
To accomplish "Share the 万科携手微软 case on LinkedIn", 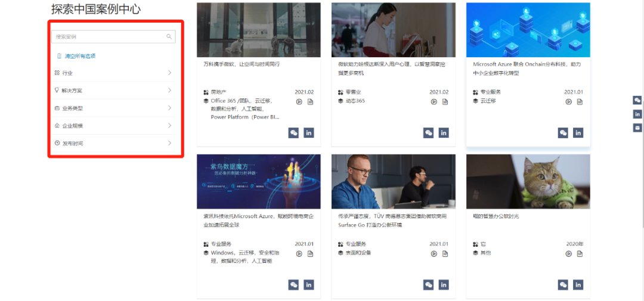I will 309,133.
